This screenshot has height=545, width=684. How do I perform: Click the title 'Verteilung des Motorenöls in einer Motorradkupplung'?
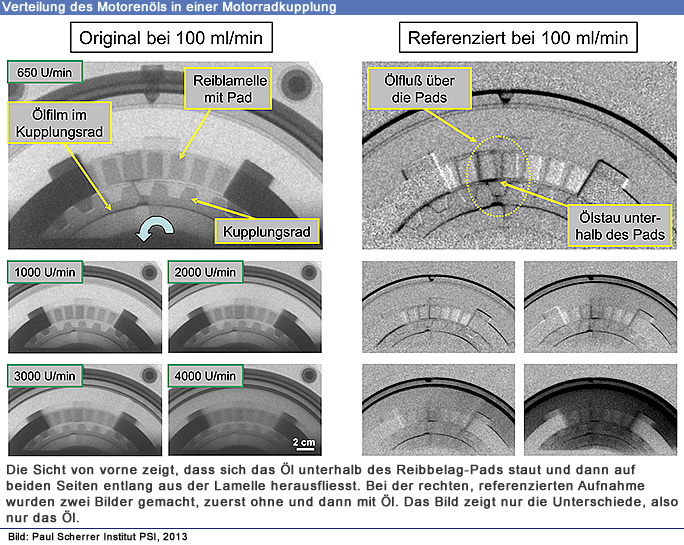click(169, 7)
